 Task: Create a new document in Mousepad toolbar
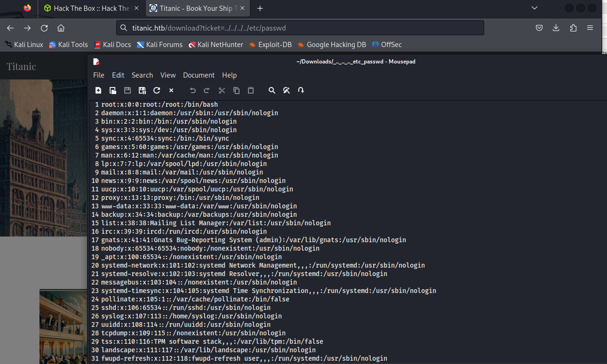coord(98,90)
